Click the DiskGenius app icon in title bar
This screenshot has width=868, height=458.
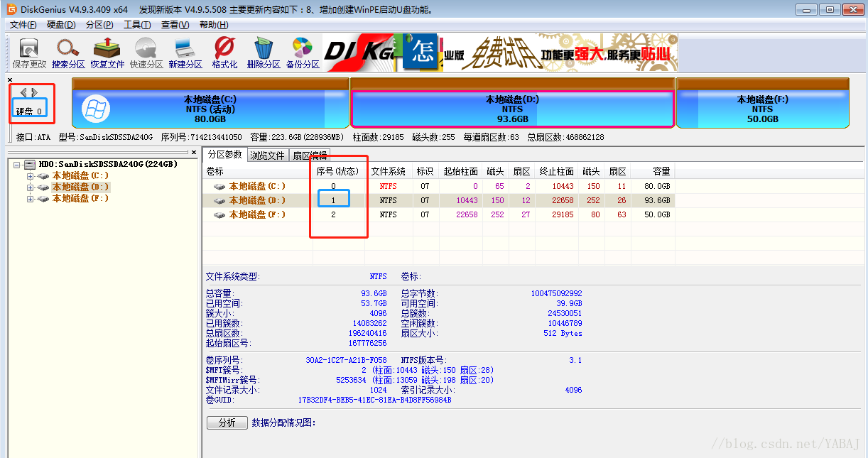pyautogui.click(x=12, y=9)
